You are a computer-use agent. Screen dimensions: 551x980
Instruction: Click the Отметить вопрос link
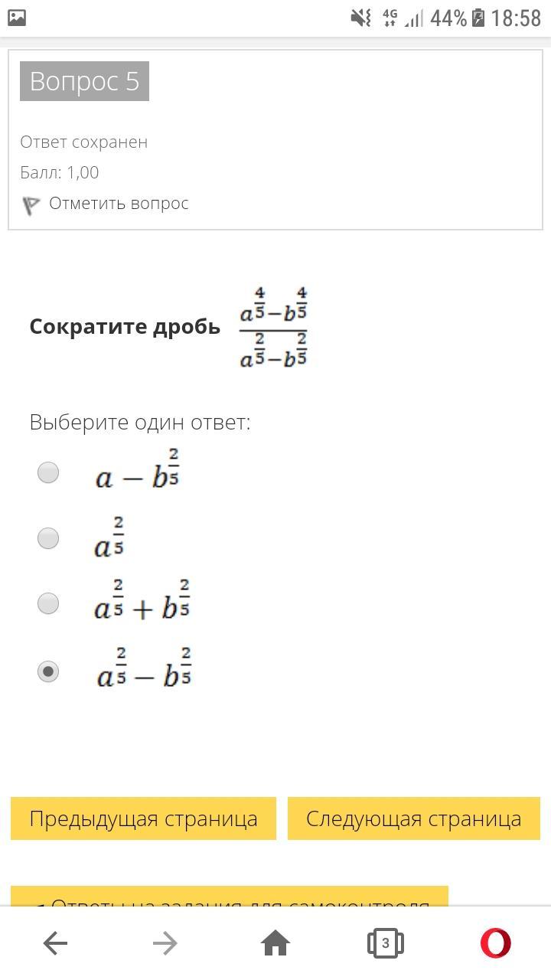coord(119,203)
